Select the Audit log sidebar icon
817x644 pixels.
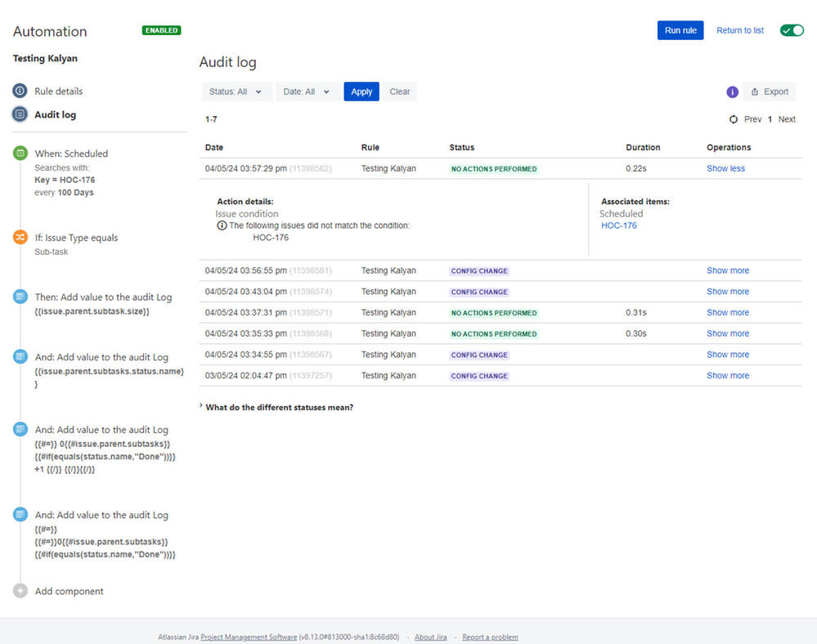point(20,114)
